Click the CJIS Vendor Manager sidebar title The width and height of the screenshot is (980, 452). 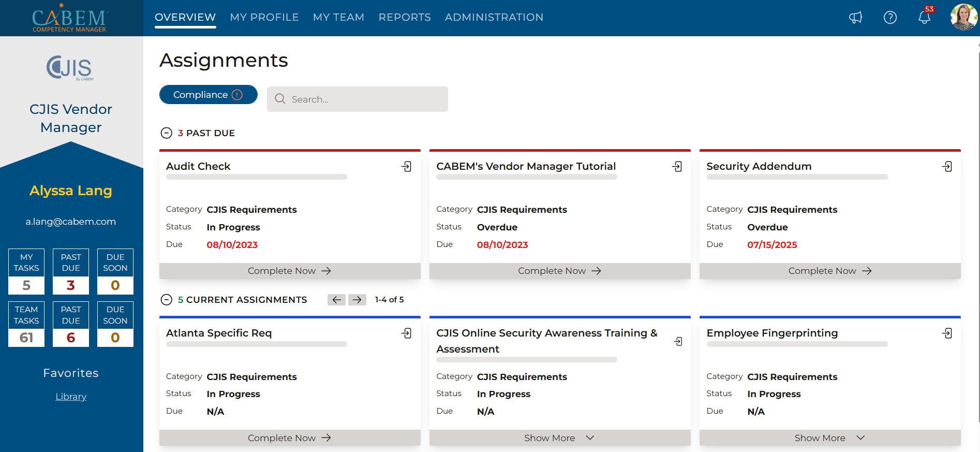pos(71,118)
